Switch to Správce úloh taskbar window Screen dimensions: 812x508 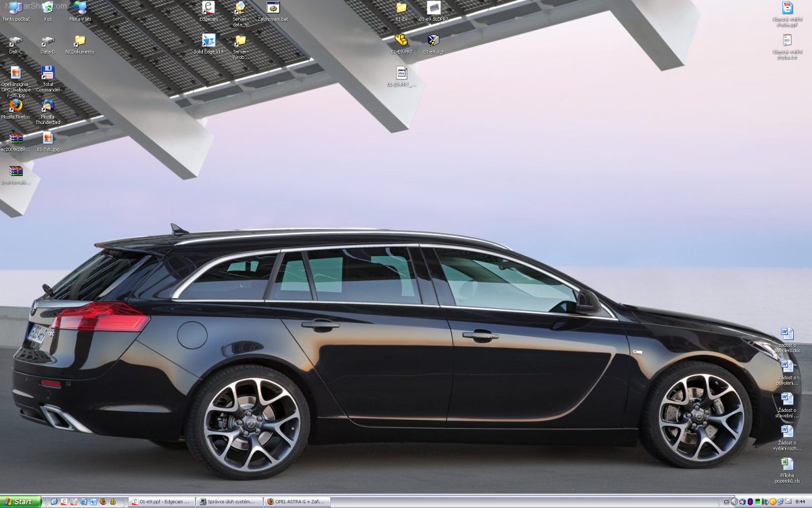tap(229, 502)
